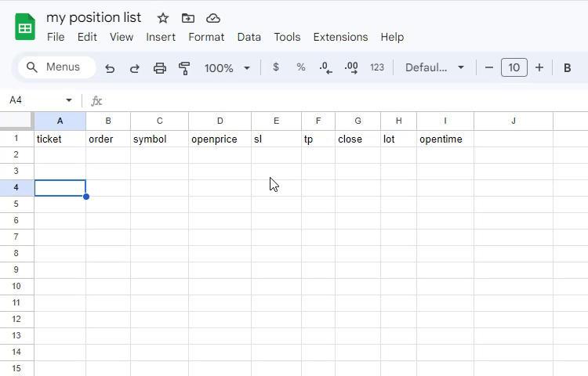The height and width of the screenshot is (376, 588).
Task: Select column J header
Action: pos(514,121)
